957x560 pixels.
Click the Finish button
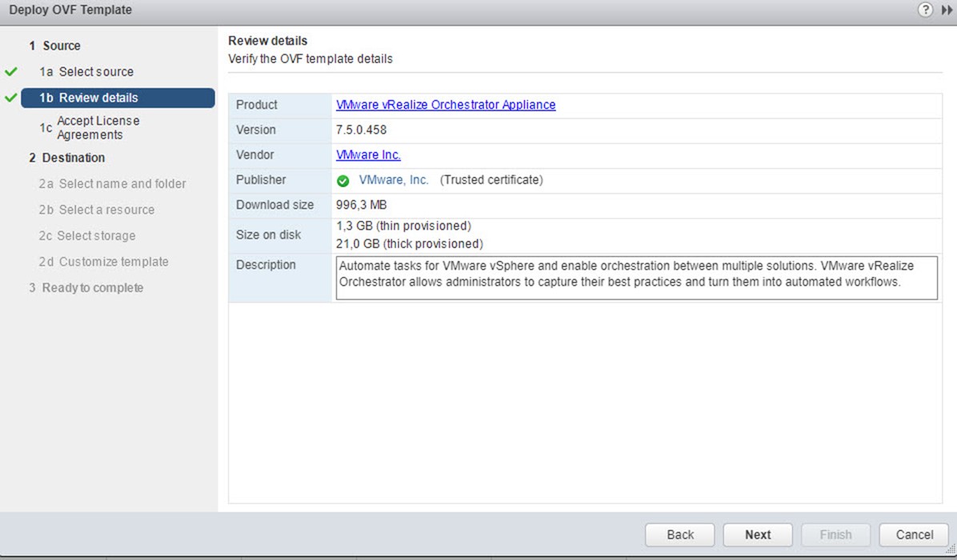pyautogui.click(x=835, y=535)
